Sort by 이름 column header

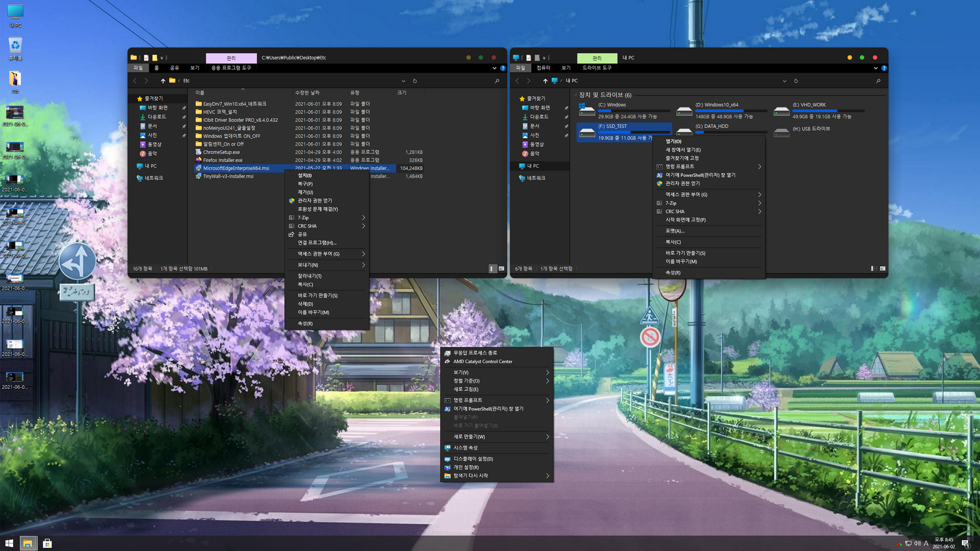[242, 92]
